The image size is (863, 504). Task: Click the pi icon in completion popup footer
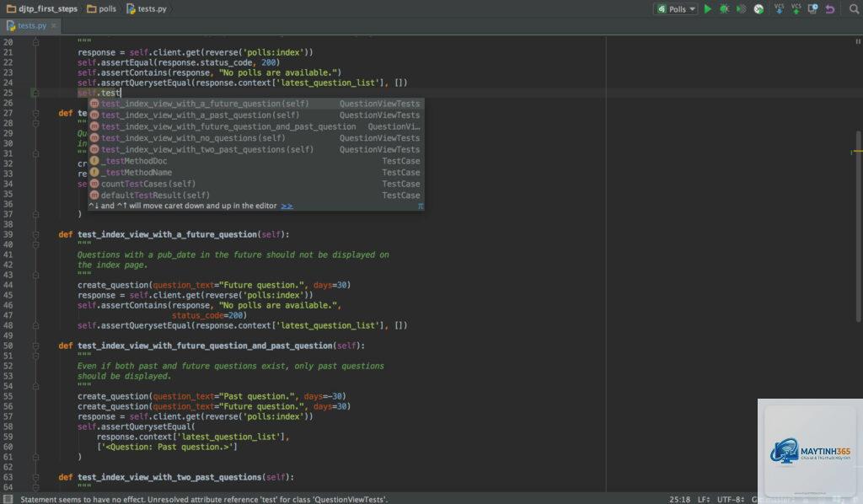click(x=420, y=206)
